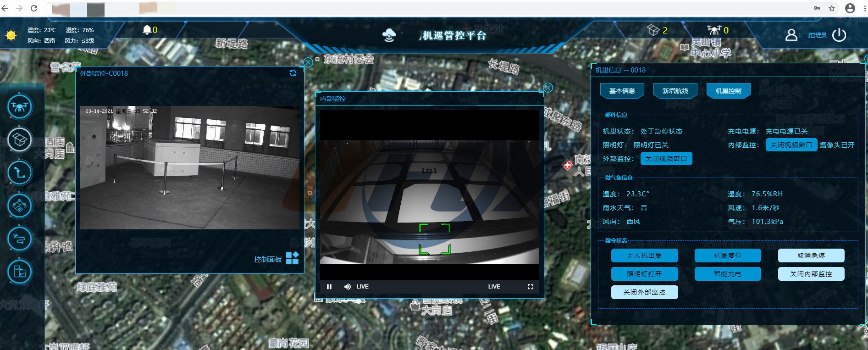
Task: Click the sun weather icon
Action: (11, 35)
